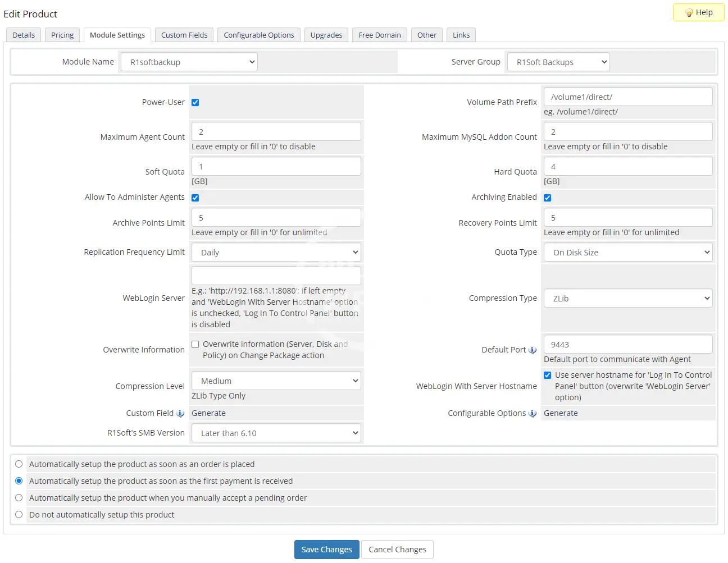Click the Volume Path Prefix text field
The width and height of the screenshot is (728, 563).
[627, 97]
